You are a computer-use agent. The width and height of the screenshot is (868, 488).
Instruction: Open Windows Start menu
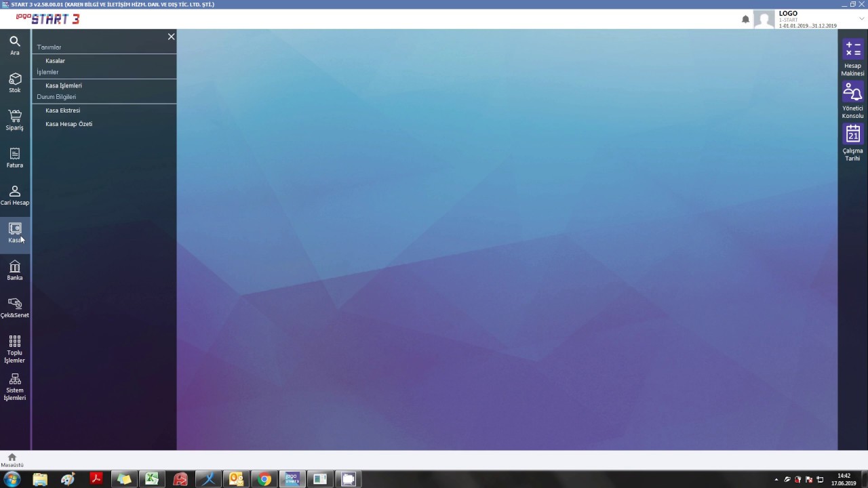pyautogui.click(x=12, y=479)
